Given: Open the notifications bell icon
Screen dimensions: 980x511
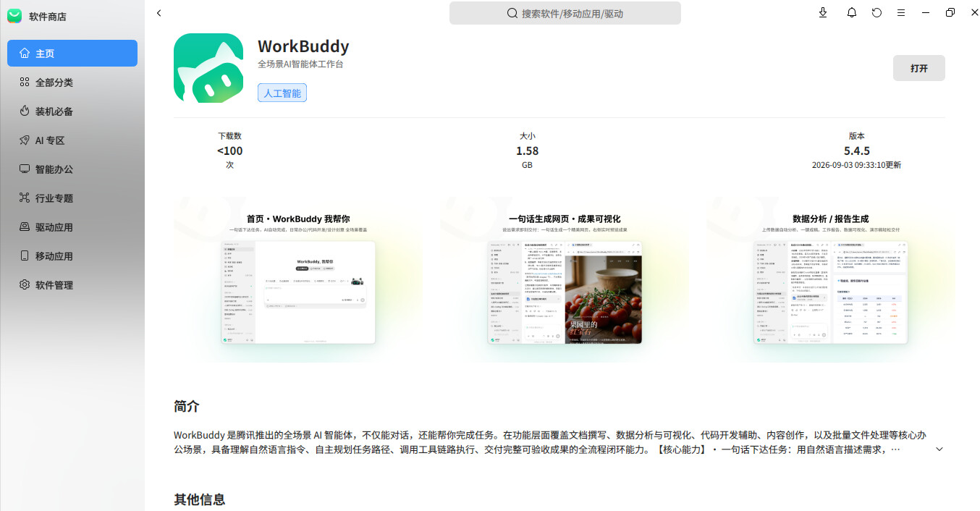Looking at the screenshot, I should click(x=852, y=12).
